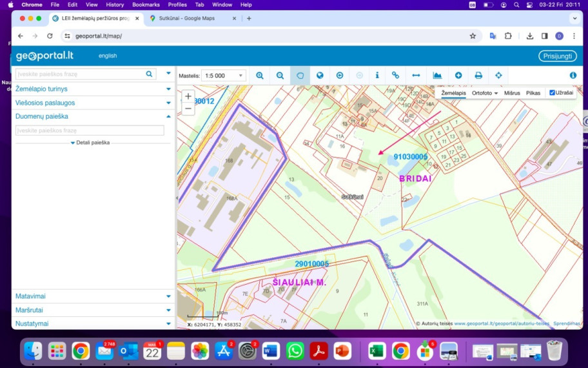Switch to Sutkūnai Google Maps tab
The width and height of the screenshot is (588, 368).
click(191, 18)
